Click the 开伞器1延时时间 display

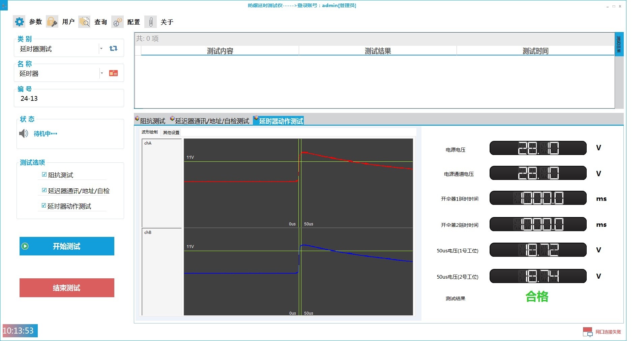(538, 198)
